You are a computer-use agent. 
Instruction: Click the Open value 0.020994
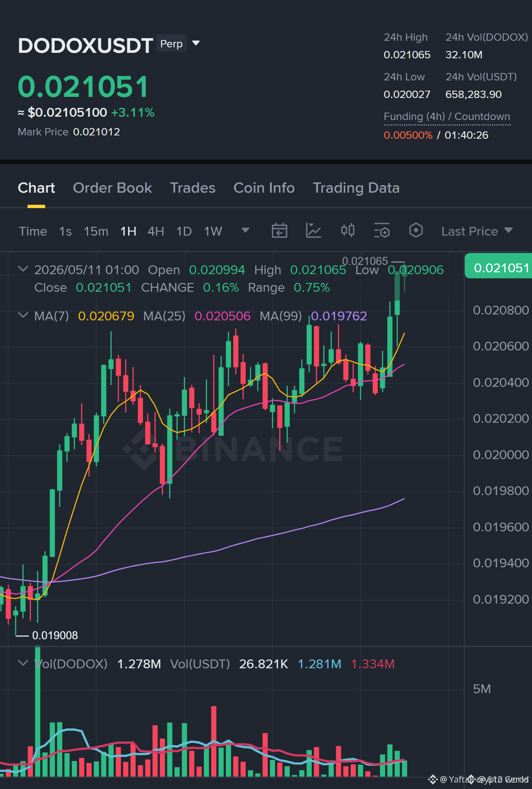coord(217,270)
